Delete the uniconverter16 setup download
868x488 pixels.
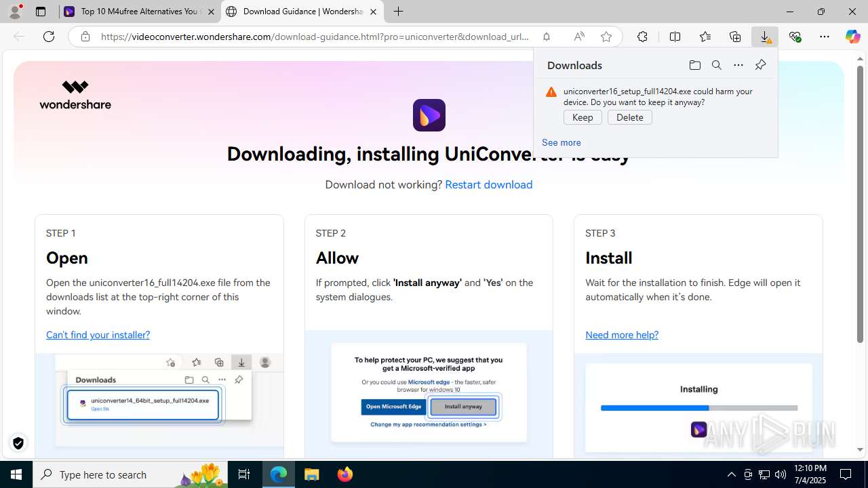[629, 117]
